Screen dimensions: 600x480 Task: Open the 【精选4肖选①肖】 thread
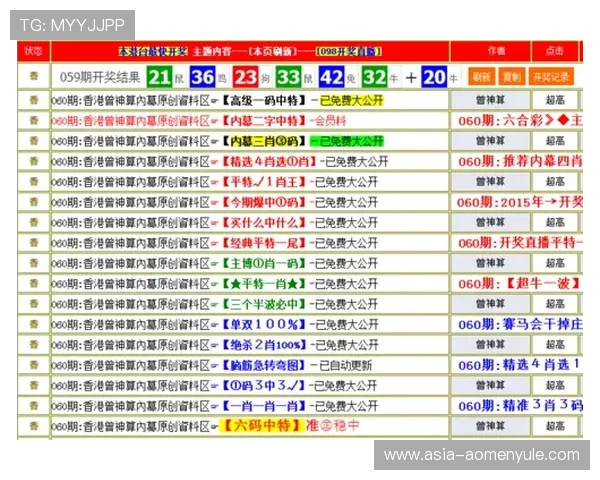[x=220, y=162]
